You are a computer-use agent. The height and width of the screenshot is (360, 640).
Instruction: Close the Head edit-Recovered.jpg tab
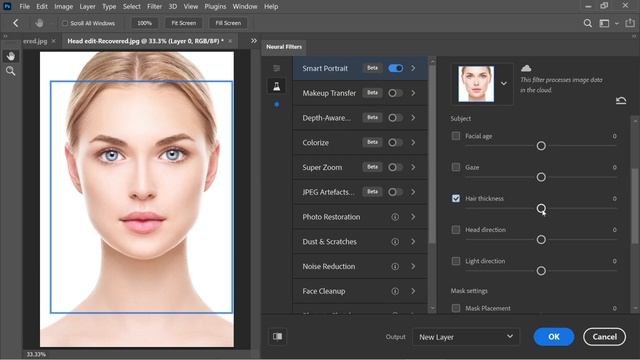pos(230,41)
